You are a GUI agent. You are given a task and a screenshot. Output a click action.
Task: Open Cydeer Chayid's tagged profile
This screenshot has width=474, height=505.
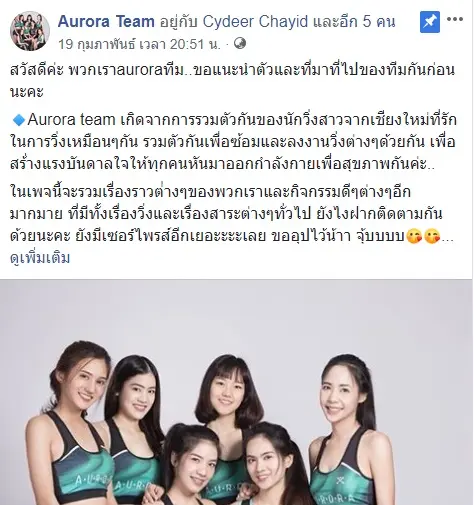[x=255, y=22]
